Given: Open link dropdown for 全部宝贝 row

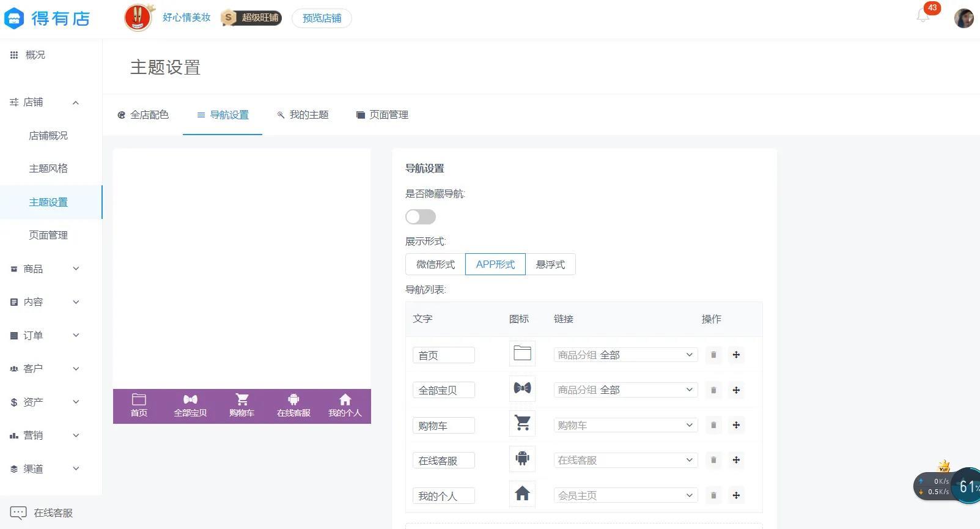Looking at the screenshot, I should [x=625, y=390].
